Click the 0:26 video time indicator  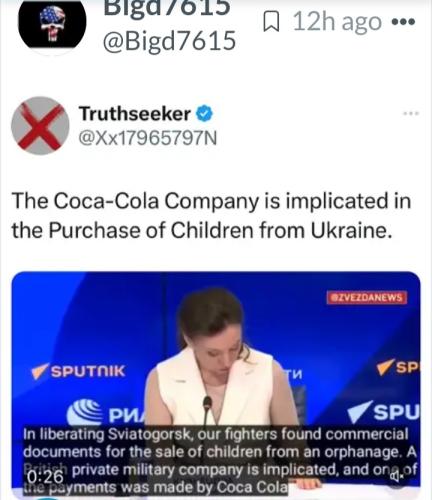[x=45, y=477]
